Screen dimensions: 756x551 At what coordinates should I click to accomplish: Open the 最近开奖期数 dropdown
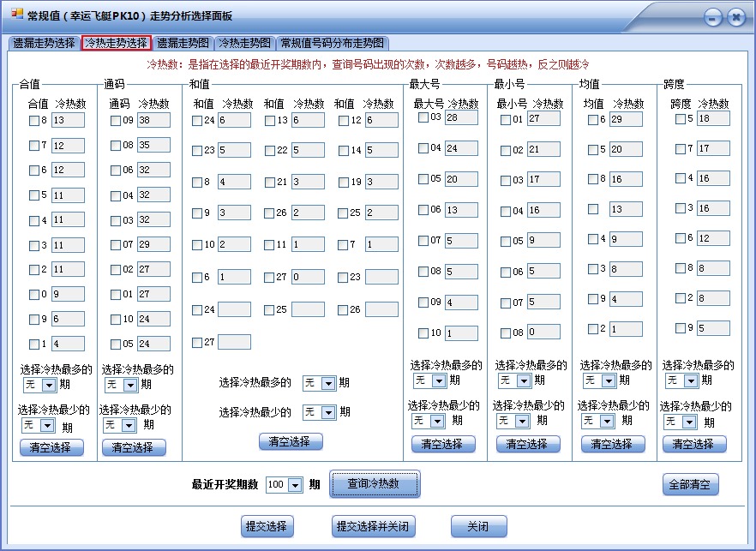[286, 483]
